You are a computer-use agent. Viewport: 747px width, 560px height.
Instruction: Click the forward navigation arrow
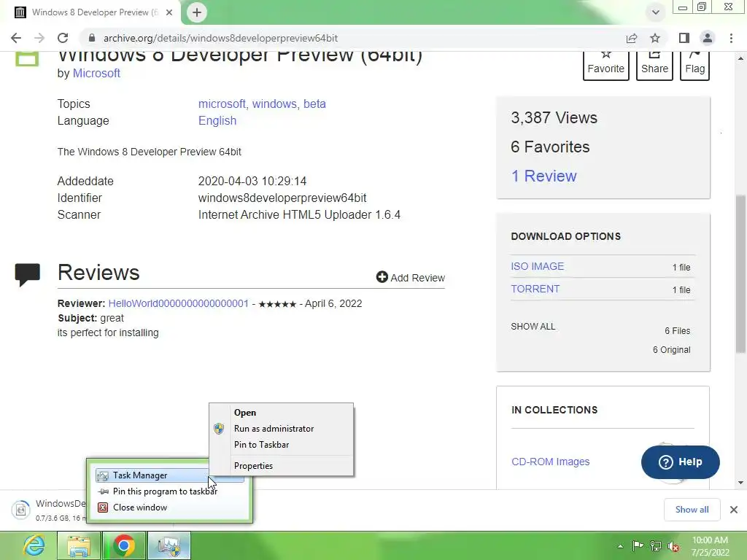[39, 38]
